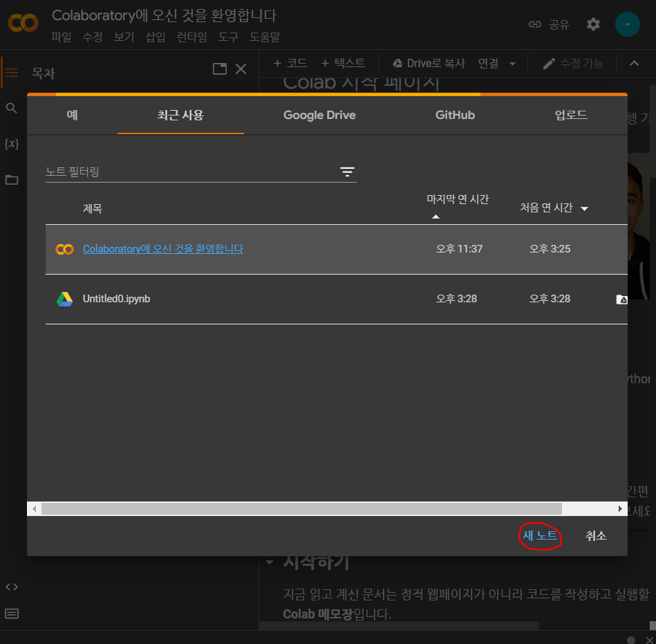Pop out 목차 panel into new tab
Screen dimensions: 656x644
pyautogui.click(x=220, y=68)
